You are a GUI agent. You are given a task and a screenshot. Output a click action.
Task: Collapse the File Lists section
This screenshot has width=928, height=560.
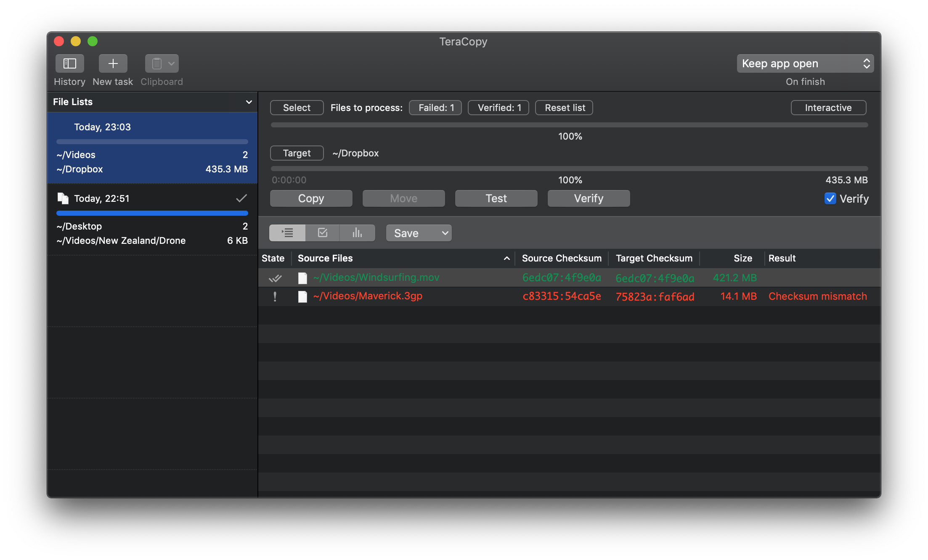coord(248,102)
